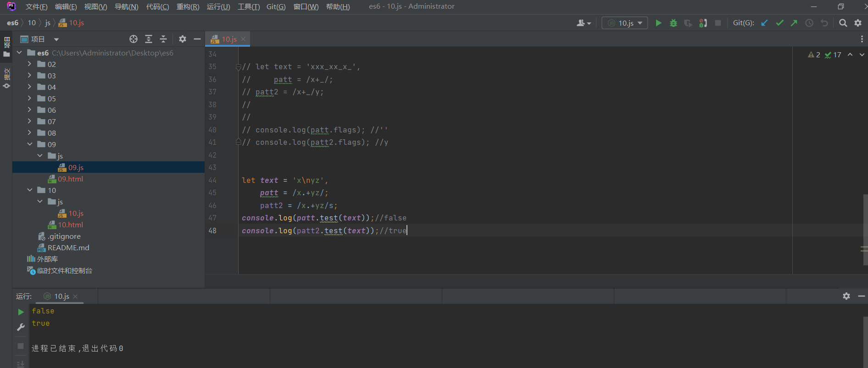
Task: Close the 10.js run tab
Action: pyautogui.click(x=75, y=297)
